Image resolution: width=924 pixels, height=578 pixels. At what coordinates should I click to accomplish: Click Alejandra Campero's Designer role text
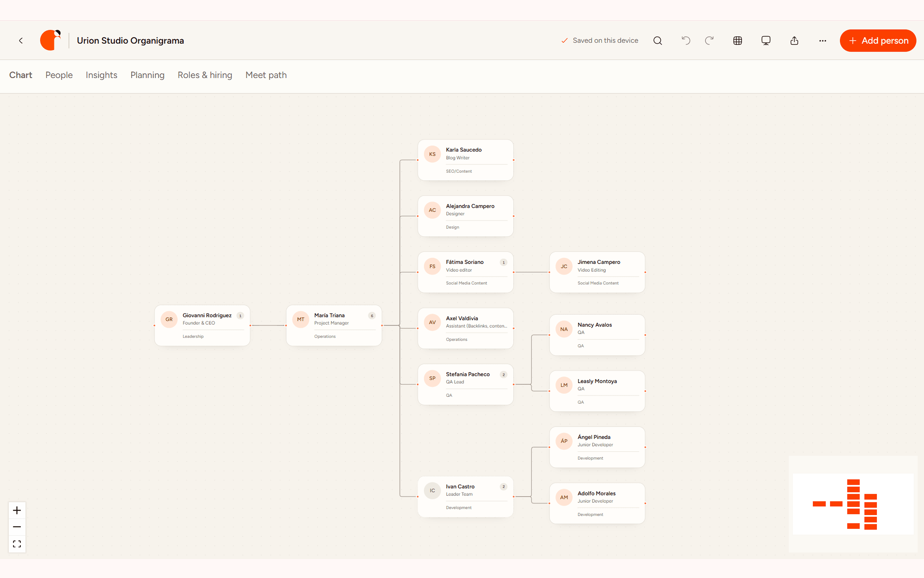pyautogui.click(x=455, y=214)
